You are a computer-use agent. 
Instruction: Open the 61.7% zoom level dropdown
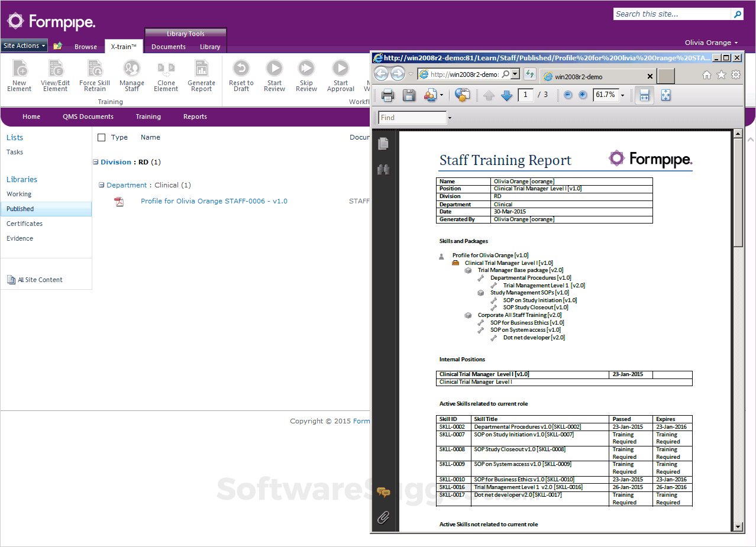622,96
